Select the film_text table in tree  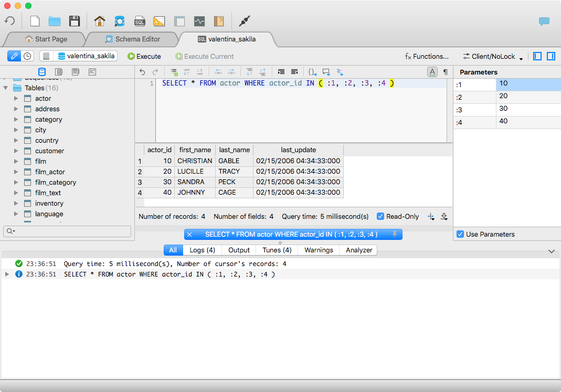tap(48, 193)
